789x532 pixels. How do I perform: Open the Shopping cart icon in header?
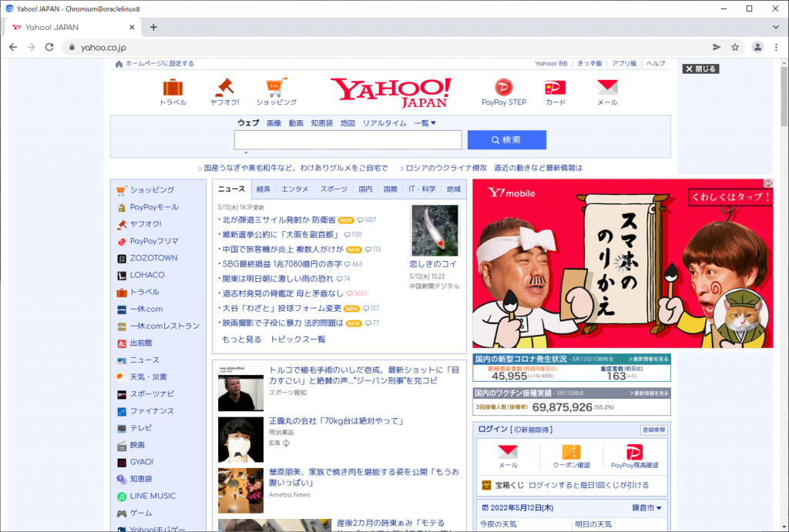tap(277, 88)
